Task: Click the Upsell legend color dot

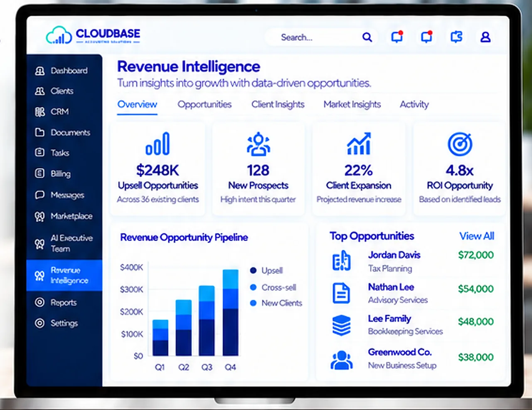Action: [x=253, y=270]
